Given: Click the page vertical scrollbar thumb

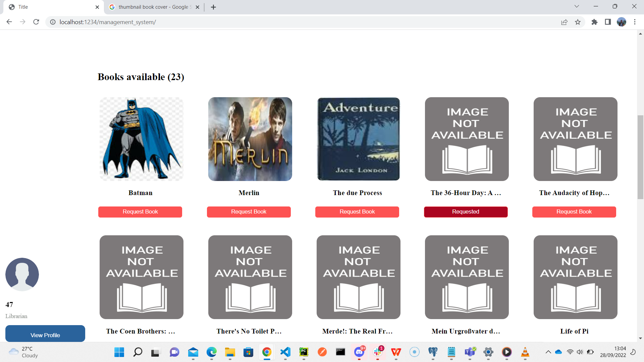Looking at the screenshot, I should (640, 157).
